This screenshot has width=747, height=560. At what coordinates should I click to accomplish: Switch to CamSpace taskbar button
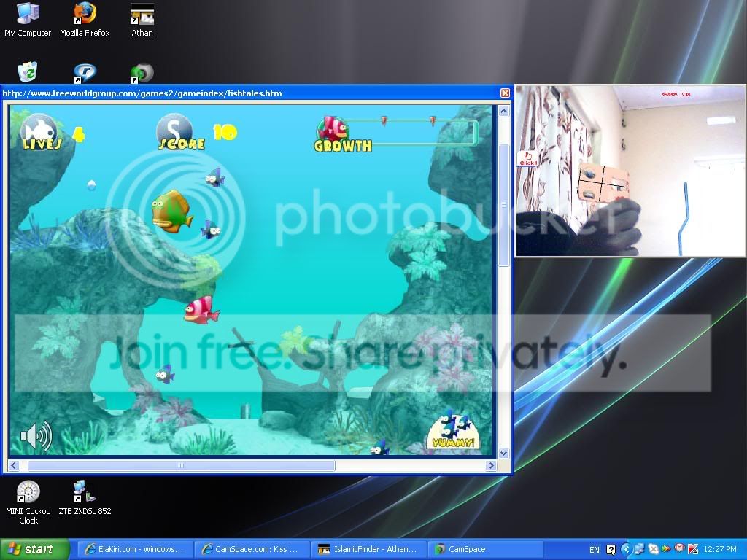pos(486,549)
